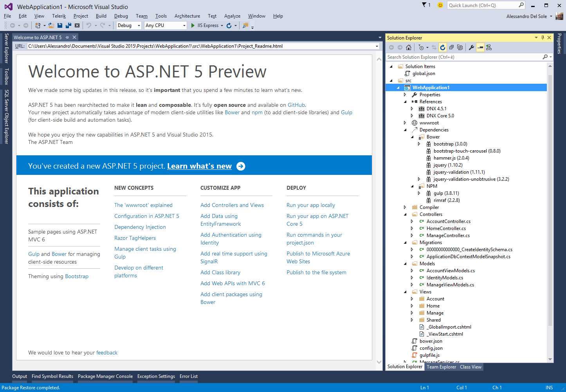This screenshot has width=566, height=392.
Task: Open the Solution Explorer window options dropdown
Action: point(536,38)
